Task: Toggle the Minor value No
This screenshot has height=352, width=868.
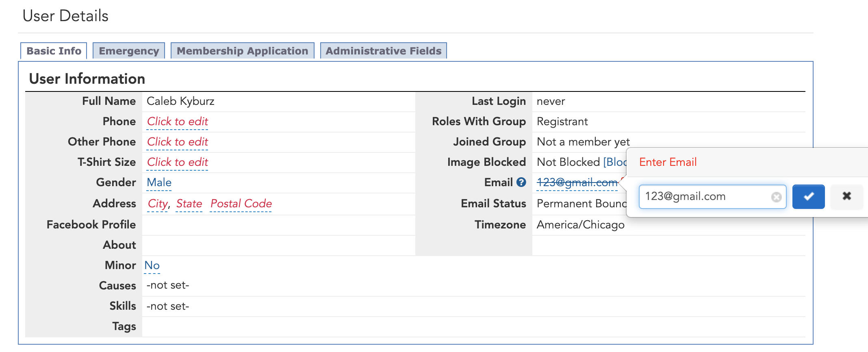Action: [152, 265]
